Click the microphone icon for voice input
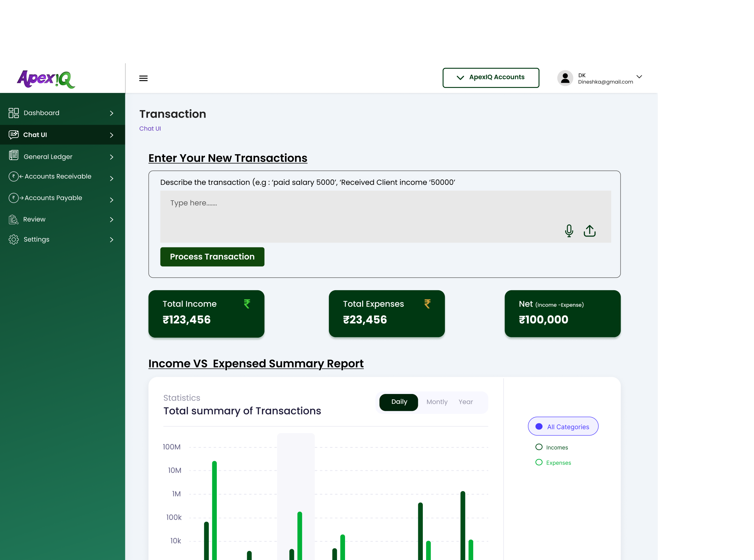The height and width of the screenshot is (560, 754). (569, 231)
